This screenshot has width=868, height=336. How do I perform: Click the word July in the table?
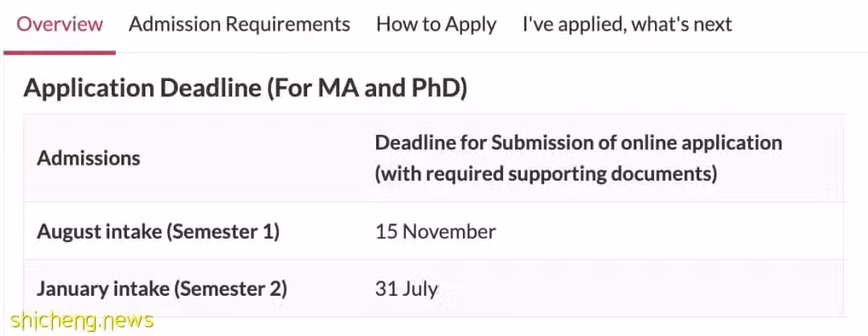[420, 289]
